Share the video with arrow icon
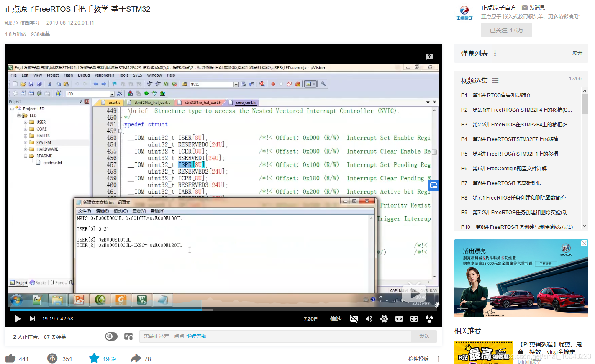 [136, 359]
